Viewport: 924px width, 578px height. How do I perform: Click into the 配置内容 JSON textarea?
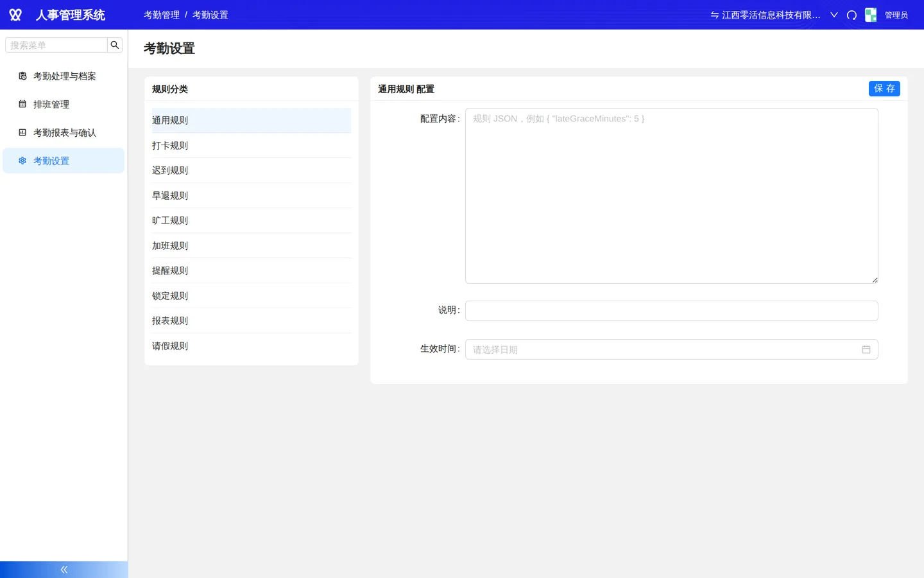[671, 196]
